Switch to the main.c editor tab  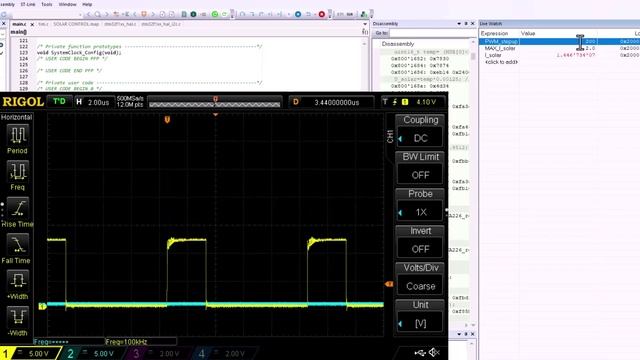[19, 24]
